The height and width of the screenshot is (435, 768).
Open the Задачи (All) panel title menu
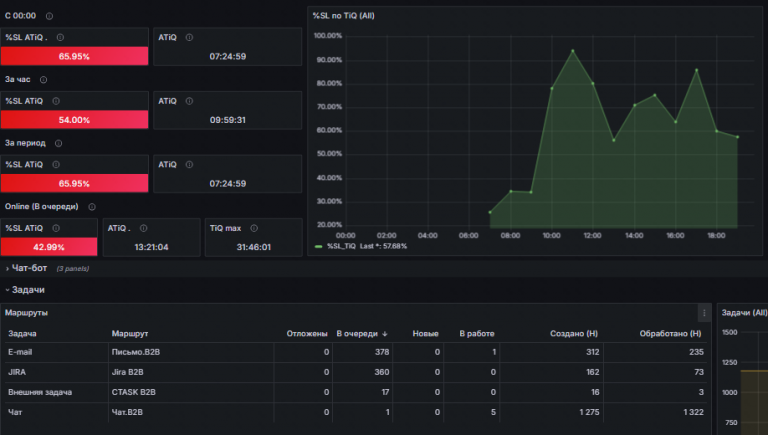click(x=744, y=313)
